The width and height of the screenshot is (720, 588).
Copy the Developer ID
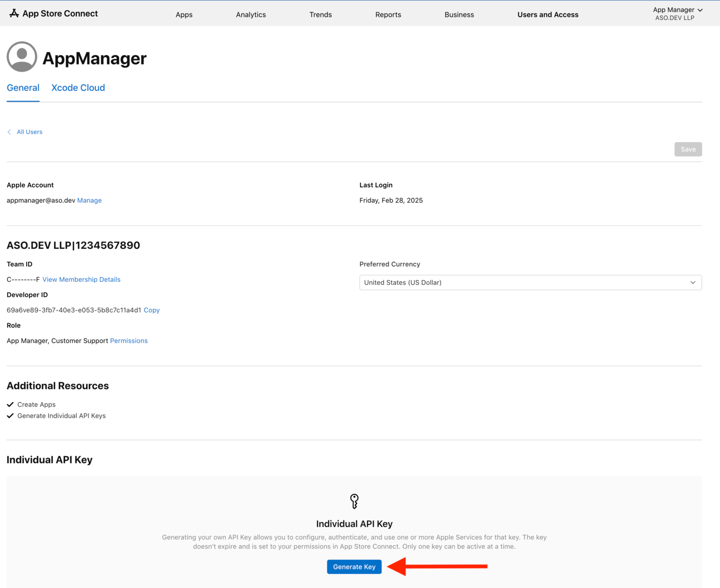click(151, 310)
